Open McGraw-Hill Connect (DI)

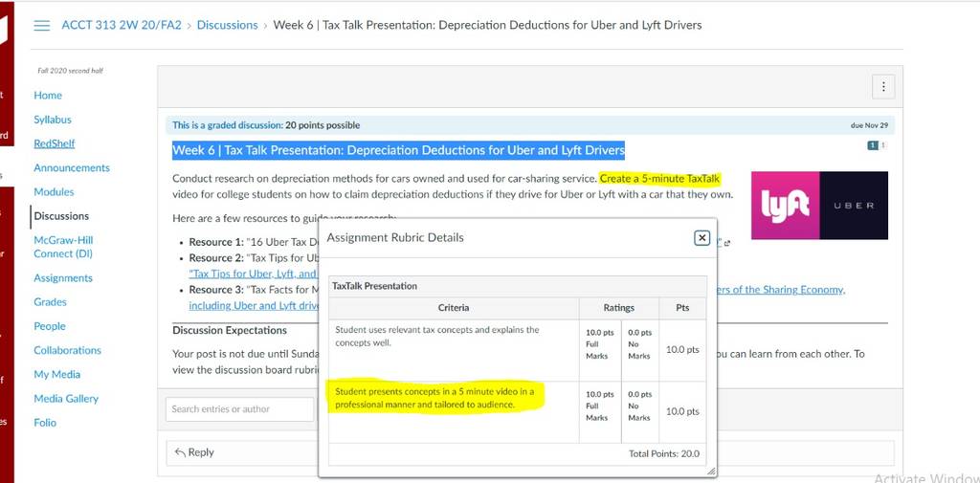point(63,247)
